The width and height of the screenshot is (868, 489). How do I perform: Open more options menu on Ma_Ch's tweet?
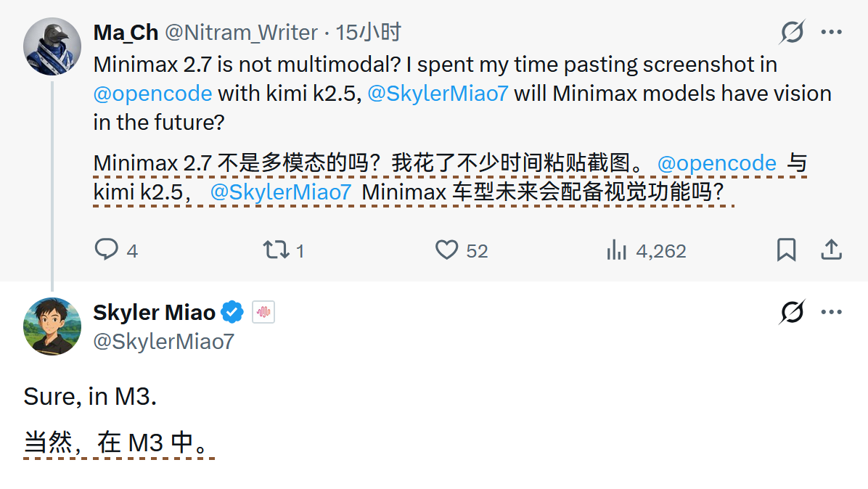click(831, 32)
